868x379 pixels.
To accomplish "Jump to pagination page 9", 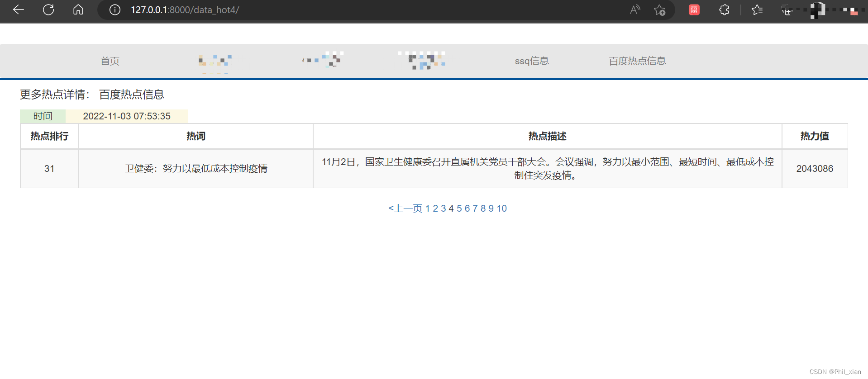I will pos(491,208).
